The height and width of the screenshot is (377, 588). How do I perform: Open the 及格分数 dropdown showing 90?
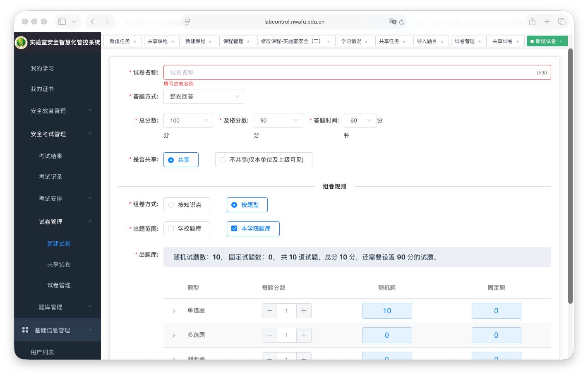tap(278, 120)
